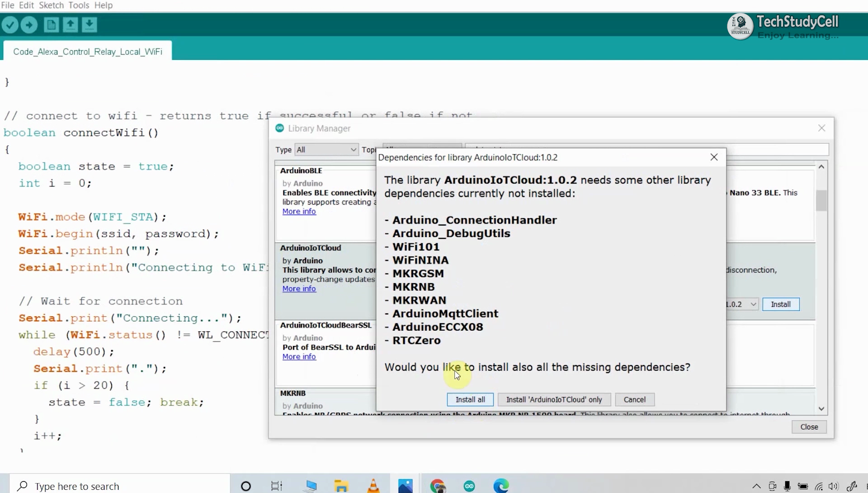Click the Arduino Upload icon
This screenshot has width=868, height=493.
[28, 24]
